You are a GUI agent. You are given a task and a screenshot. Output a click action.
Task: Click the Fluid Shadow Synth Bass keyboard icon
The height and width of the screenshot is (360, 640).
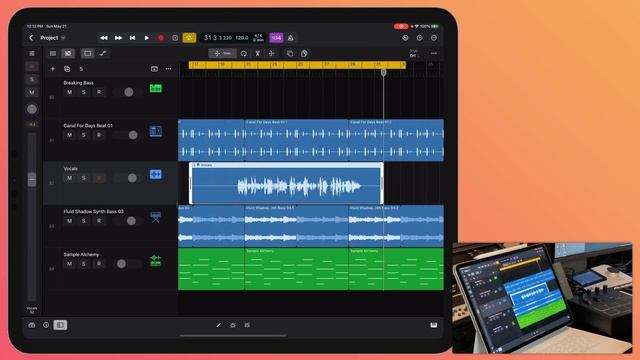156,217
